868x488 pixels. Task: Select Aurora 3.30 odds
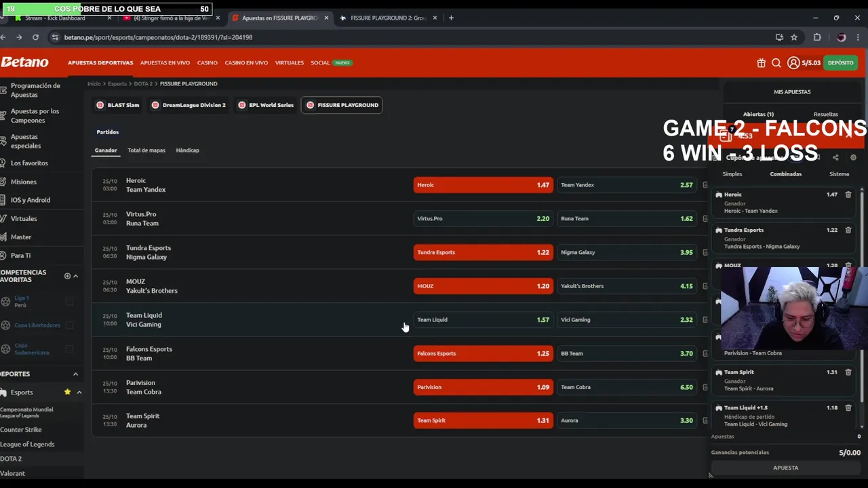point(627,420)
